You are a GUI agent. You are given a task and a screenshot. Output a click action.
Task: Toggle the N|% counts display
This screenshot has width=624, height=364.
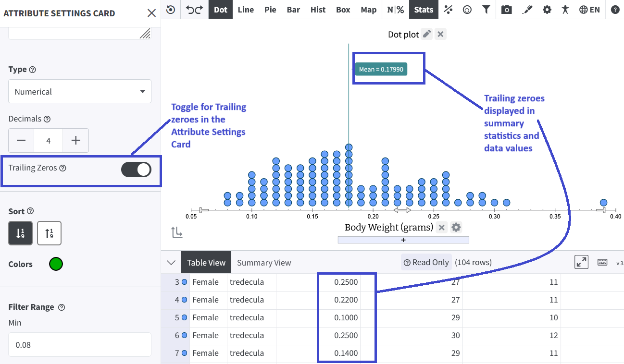click(395, 10)
